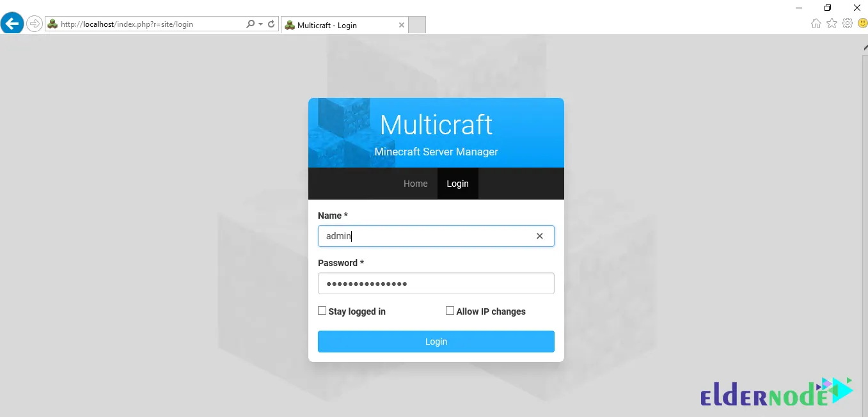This screenshot has width=868, height=417.
Task: Click the Password input field
Action: (x=436, y=283)
